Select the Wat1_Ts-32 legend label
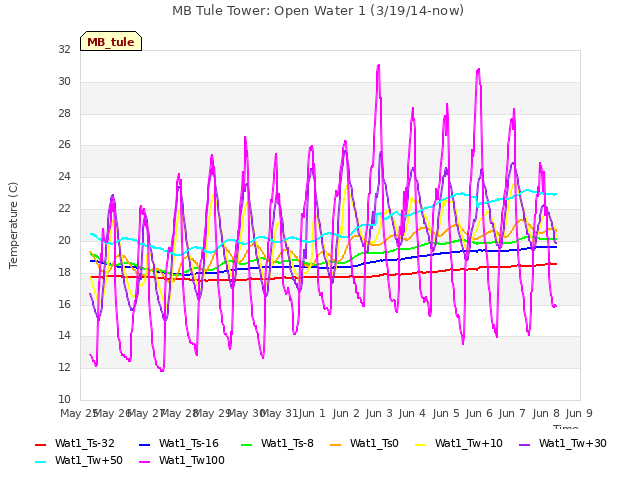Image resolution: width=640 pixels, height=480 pixels. click(85, 444)
